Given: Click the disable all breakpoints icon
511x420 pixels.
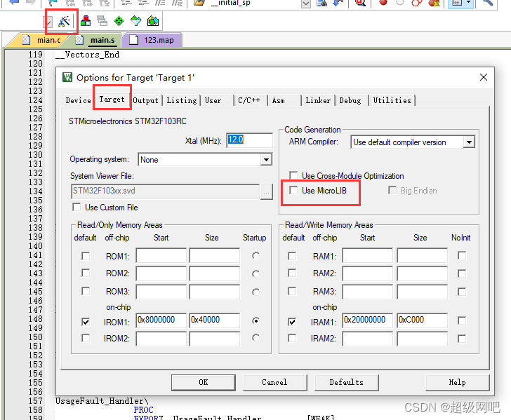Looking at the screenshot, I should pyautogui.click(x=417, y=3).
